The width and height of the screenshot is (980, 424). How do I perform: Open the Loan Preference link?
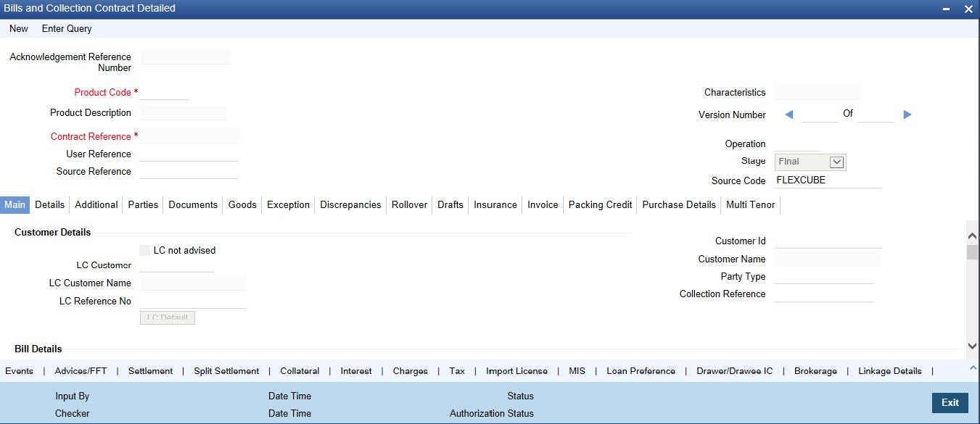(641, 370)
